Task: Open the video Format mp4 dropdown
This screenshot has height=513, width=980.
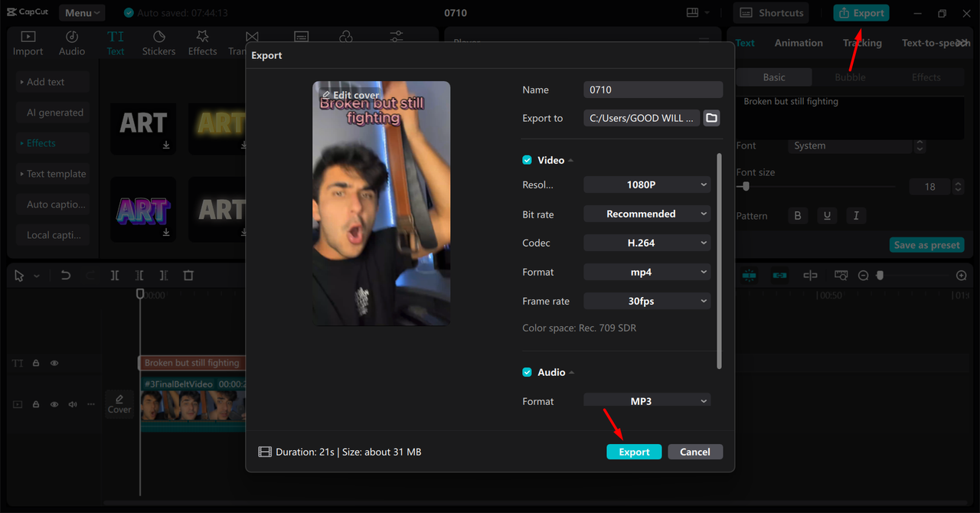Action: [647, 272]
